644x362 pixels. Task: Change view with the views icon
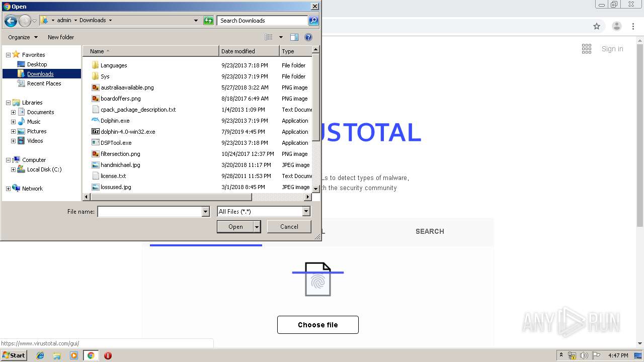pos(269,37)
